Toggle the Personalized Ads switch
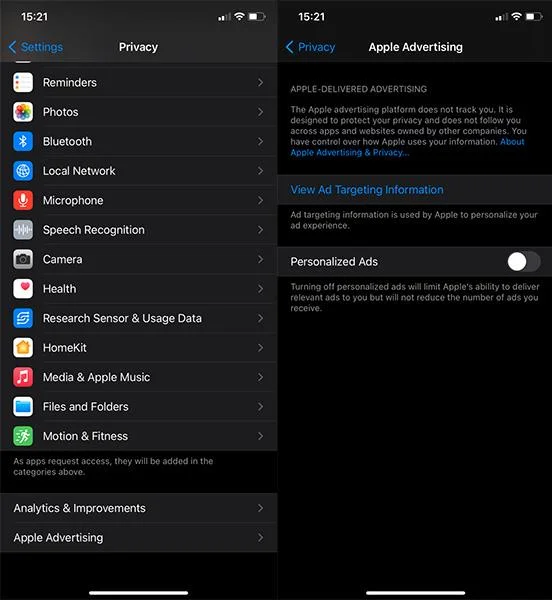 (x=523, y=262)
